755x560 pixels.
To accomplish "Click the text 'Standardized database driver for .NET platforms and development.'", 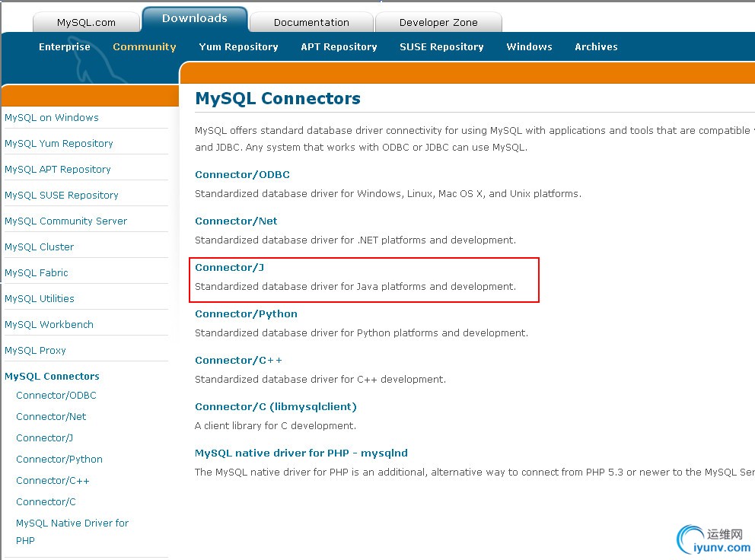I will coord(355,240).
